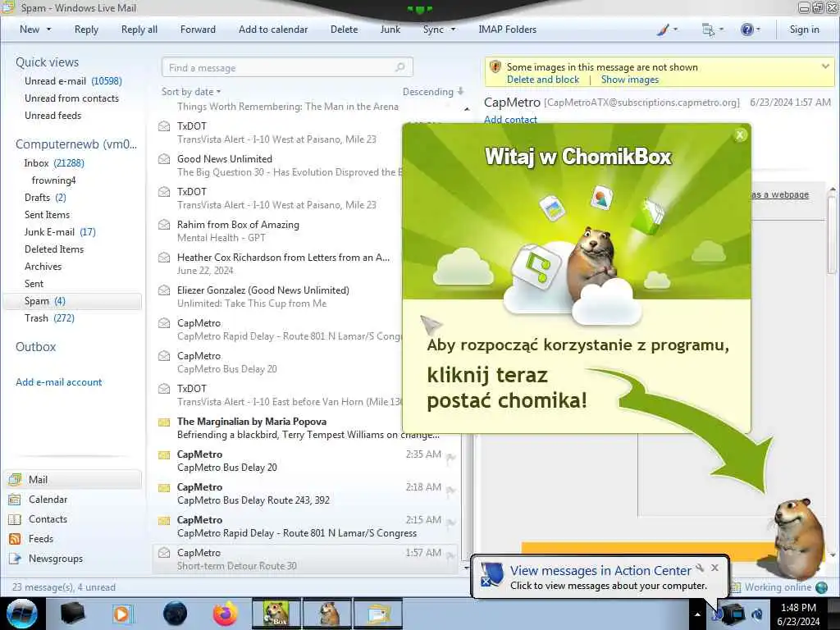
Task: Open the Help icon dropdown arrow
Action: [758, 30]
